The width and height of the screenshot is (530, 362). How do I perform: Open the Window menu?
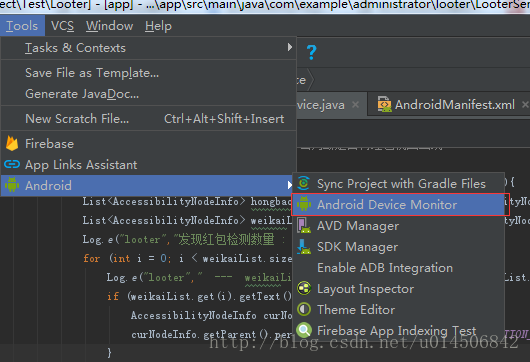[x=110, y=26]
